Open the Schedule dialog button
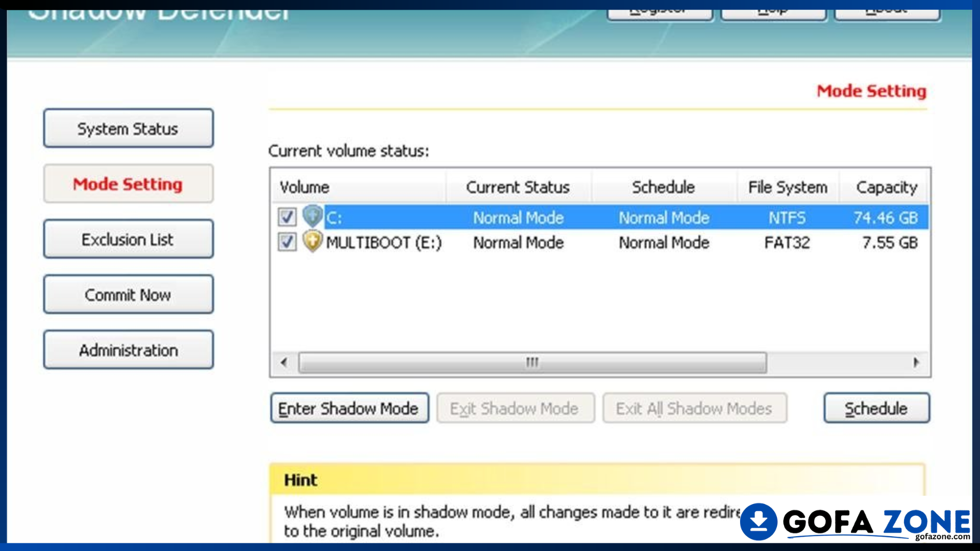Image resolution: width=980 pixels, height=551 pixels. (876, 408)
